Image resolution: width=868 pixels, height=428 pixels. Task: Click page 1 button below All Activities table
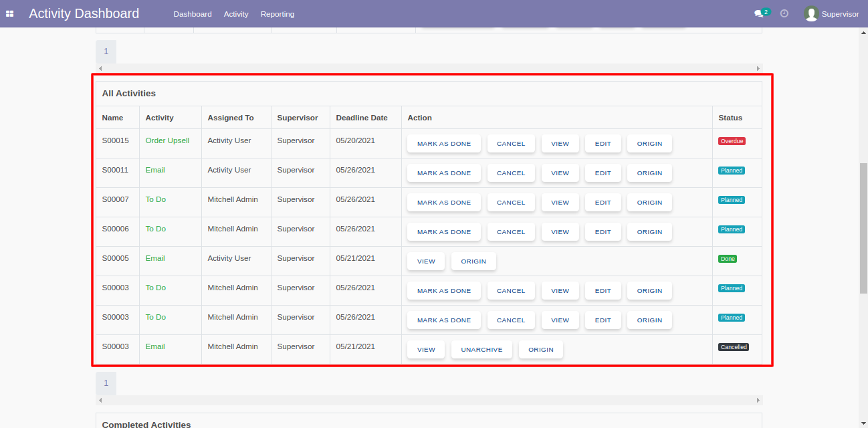(106, 383)
